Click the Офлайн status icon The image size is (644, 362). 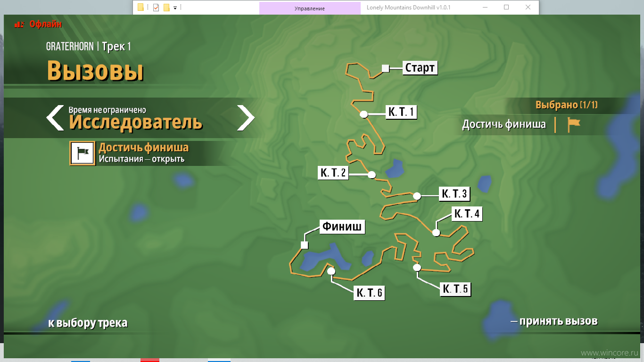click(x=19, y=24)
